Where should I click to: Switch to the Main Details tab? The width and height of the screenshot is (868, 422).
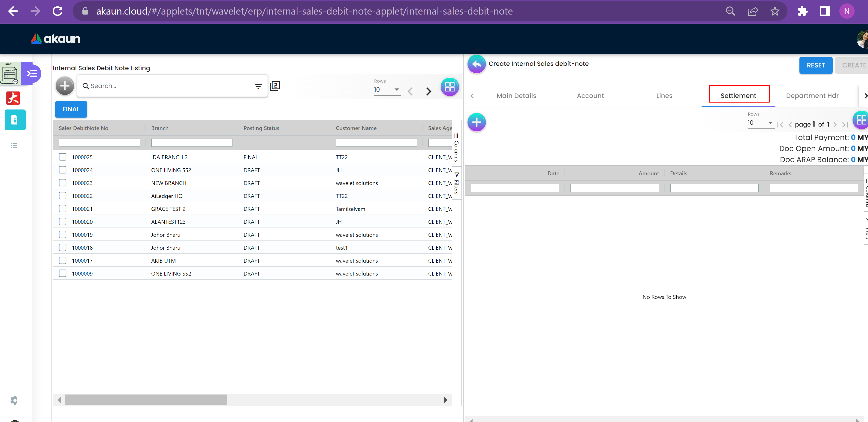click(516, 96)
